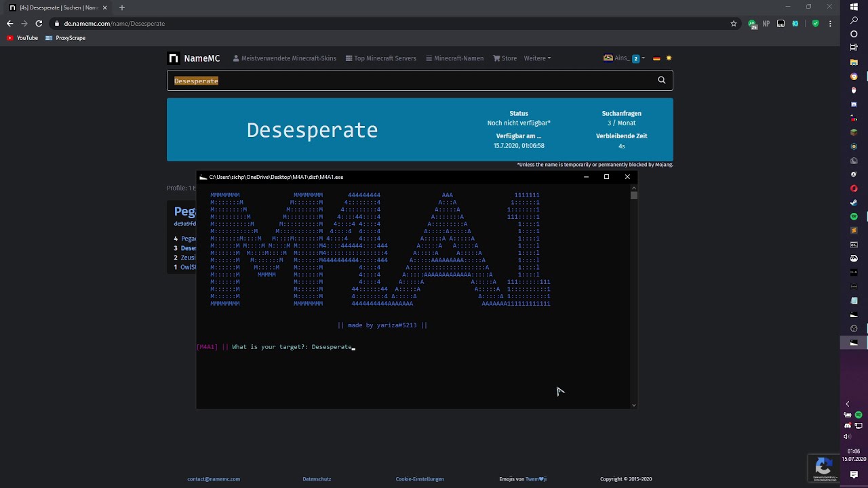
Task: Bookmark this page with star icon
Action: click(x=734, y=24)
